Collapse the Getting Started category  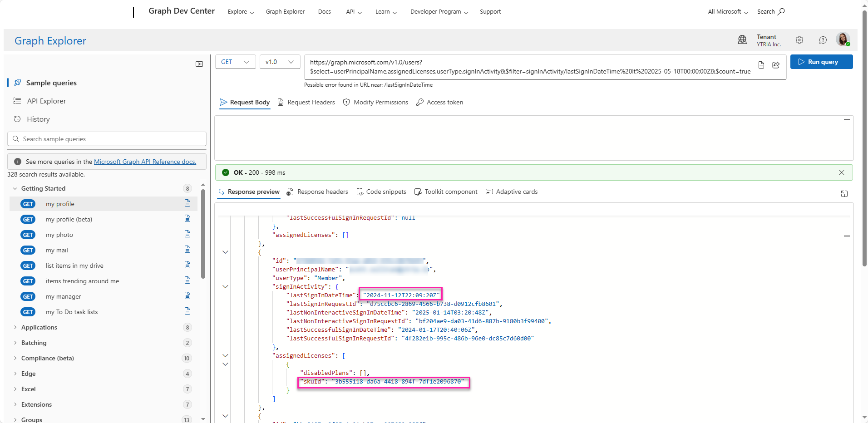[x=15, y=188]
